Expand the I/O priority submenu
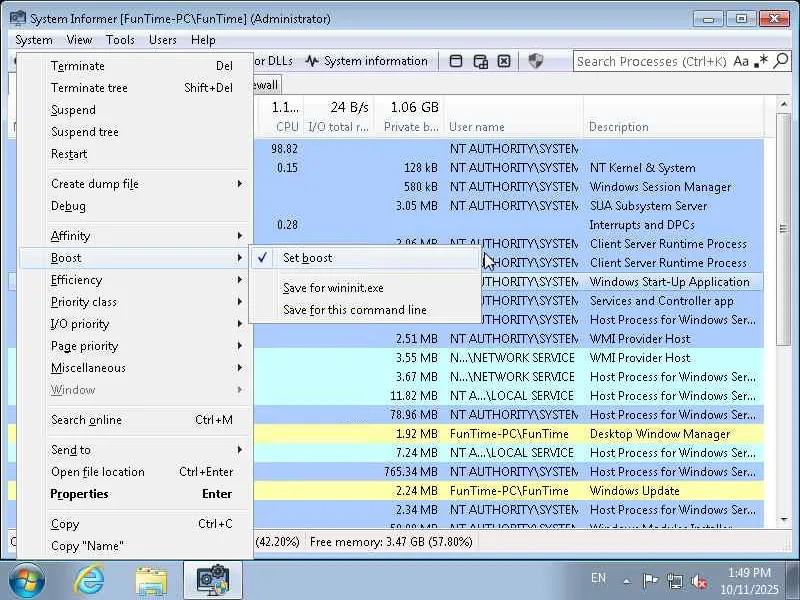The height and width of the screenshot is (600, 800). (x=135, y=323)
